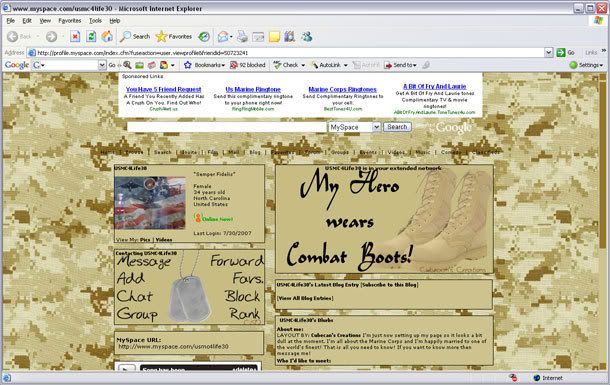Click the vertical page scrollbar
This screenshot has width=610, height=385.
pyautogui.click(x=603, y=221)
